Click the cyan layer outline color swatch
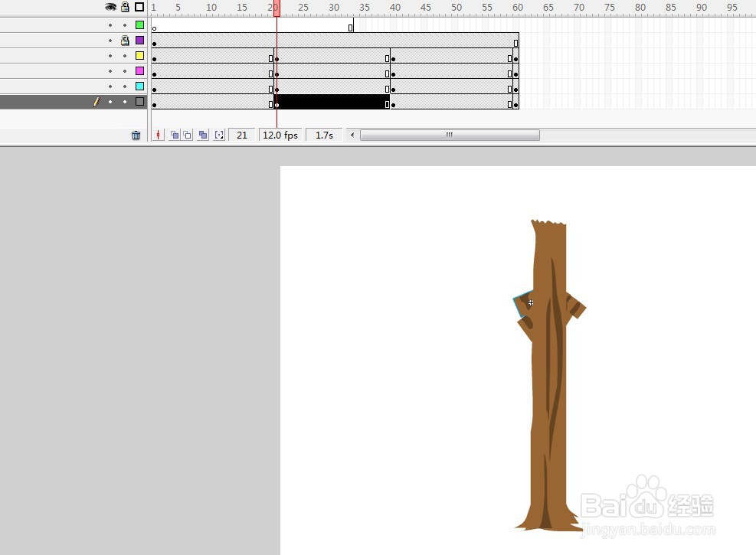The width and height of the screenshot is (756, 555). (140, 87)
